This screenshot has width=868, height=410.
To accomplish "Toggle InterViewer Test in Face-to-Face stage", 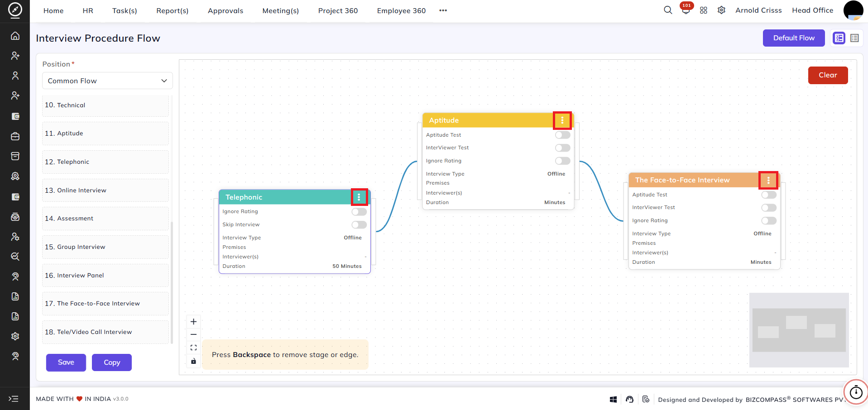I will 769,208.
